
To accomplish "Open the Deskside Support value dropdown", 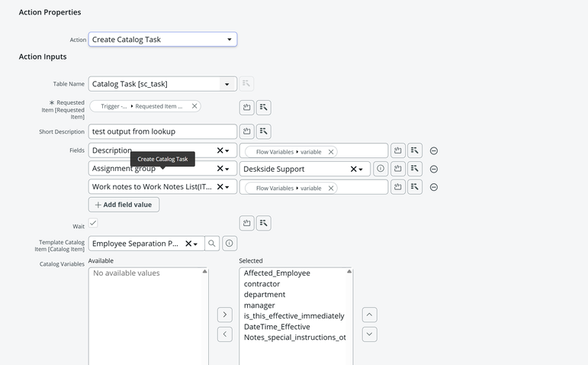I will pos(361,170).
